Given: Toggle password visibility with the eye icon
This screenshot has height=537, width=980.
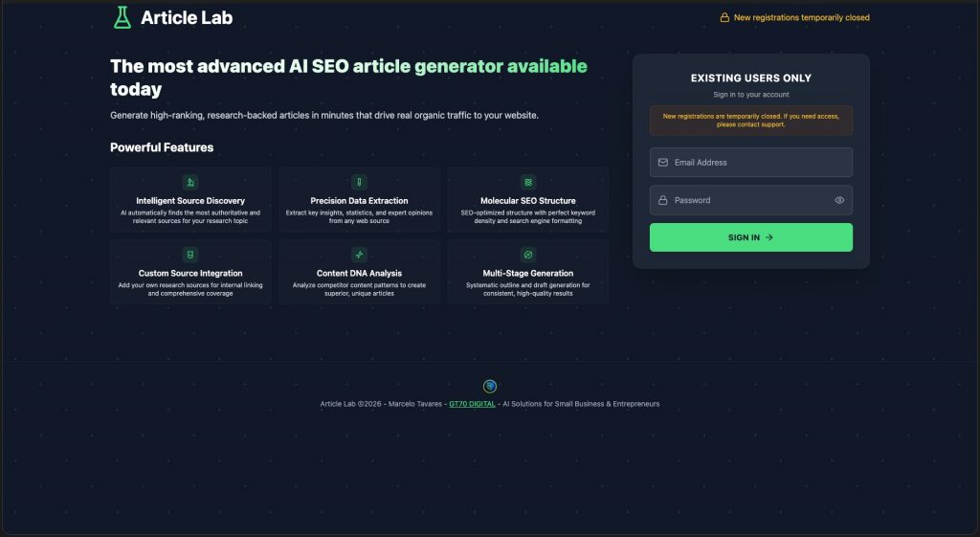Looking at the screenshot, I should [839, 200].
